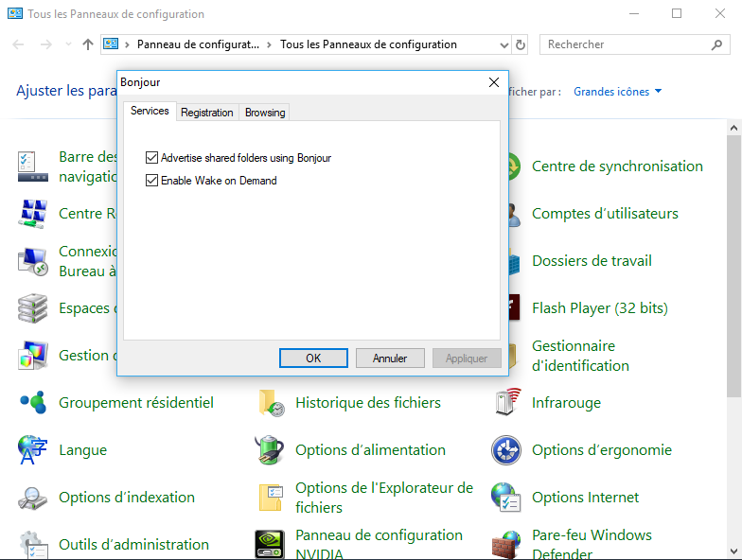Click Tous les Panneaux de configuration breadcrumb
This screenshot has width=742, height=560.
pyautogui.click(x=368, y=44)
